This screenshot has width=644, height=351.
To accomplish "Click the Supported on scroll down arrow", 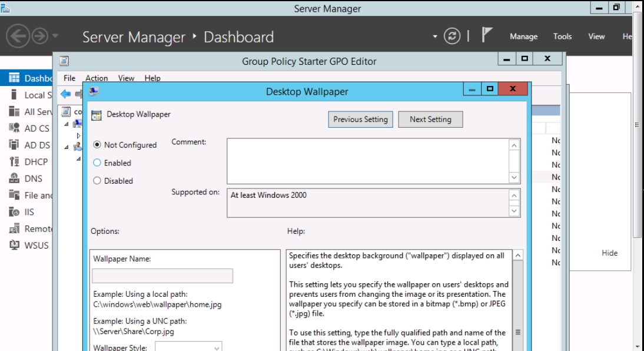I will coord(514,211).
